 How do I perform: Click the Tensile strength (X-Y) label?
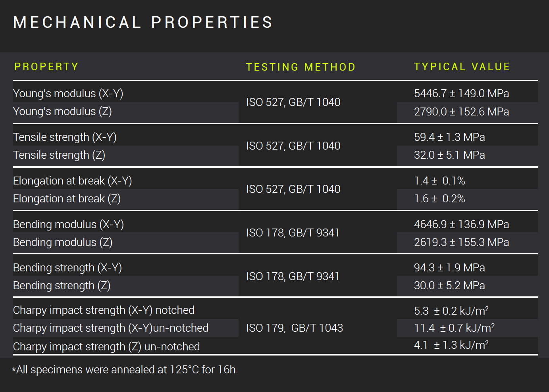point(65,137)
